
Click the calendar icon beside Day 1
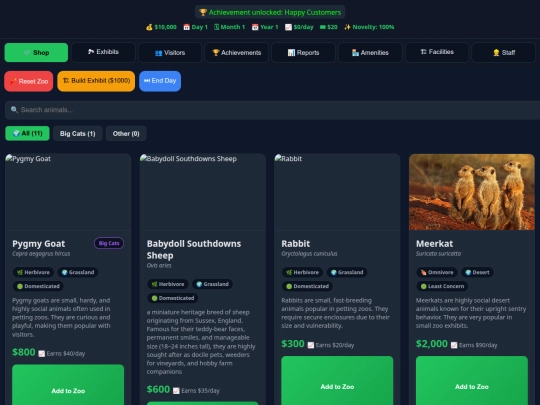pyautogui.click(x=186, y=27)
